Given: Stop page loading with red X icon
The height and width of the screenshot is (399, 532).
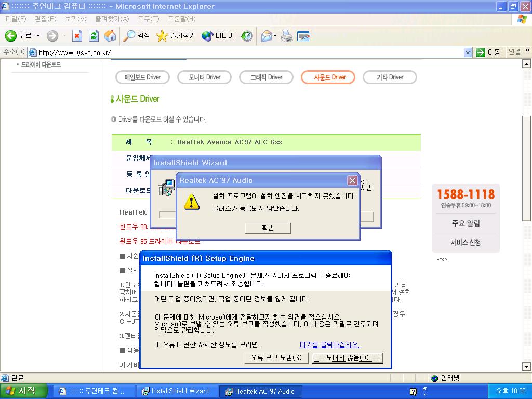Looking at the screenshot, I should (77, 36).
